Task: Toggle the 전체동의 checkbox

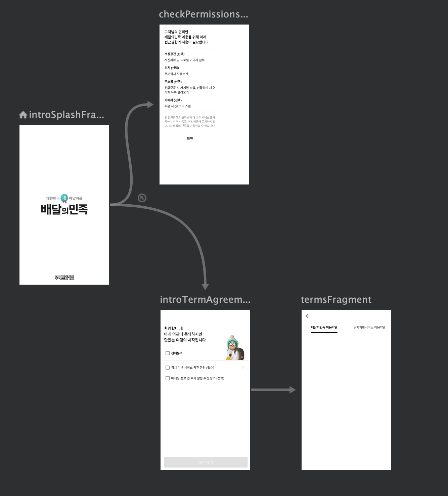Action: [168, 353]
